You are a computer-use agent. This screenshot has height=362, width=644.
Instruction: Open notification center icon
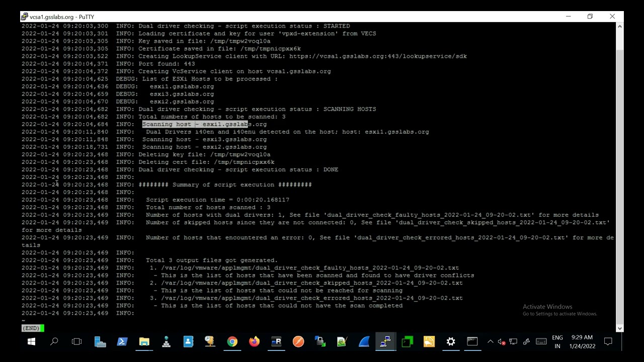pos(608,342)
